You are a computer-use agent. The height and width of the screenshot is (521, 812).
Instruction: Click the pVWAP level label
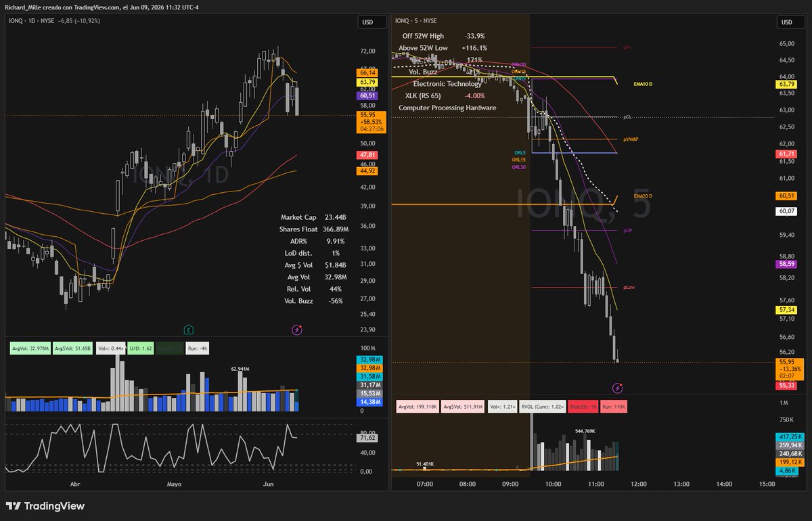click(x=631, y=139)
